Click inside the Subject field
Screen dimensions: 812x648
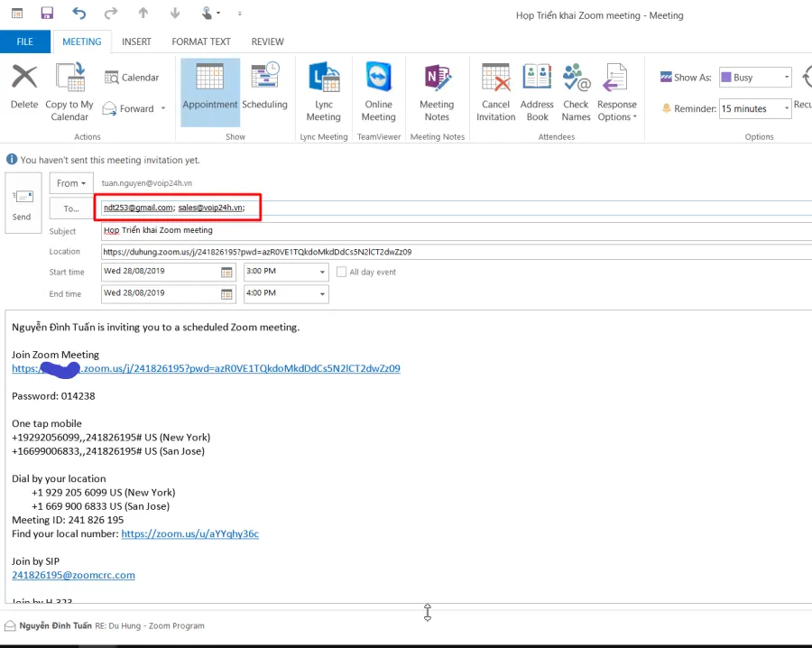pos(271,230)
